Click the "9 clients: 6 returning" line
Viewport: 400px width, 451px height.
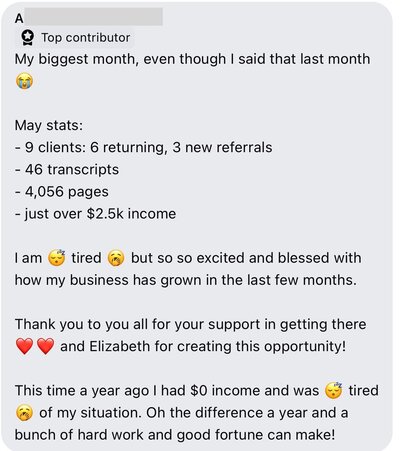pos(144,147)
